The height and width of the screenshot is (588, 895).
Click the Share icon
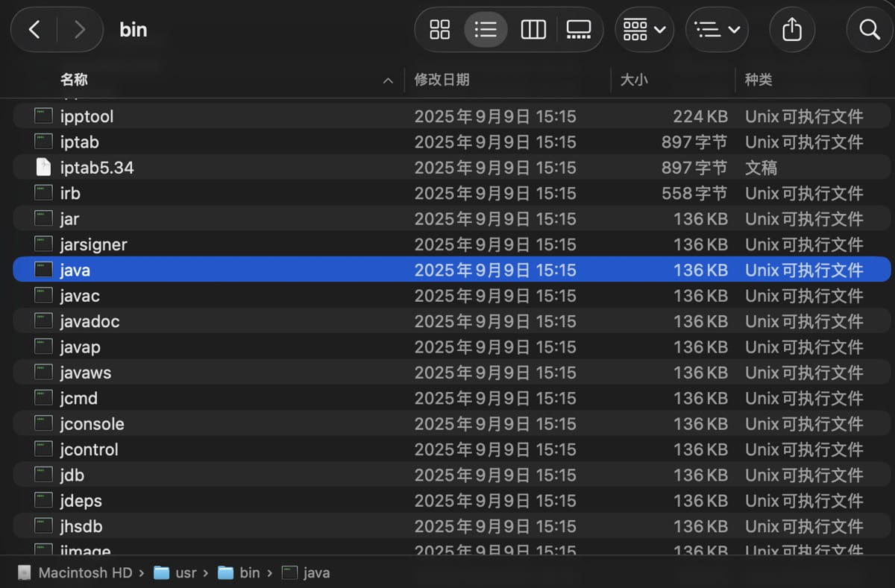[791, 30]
